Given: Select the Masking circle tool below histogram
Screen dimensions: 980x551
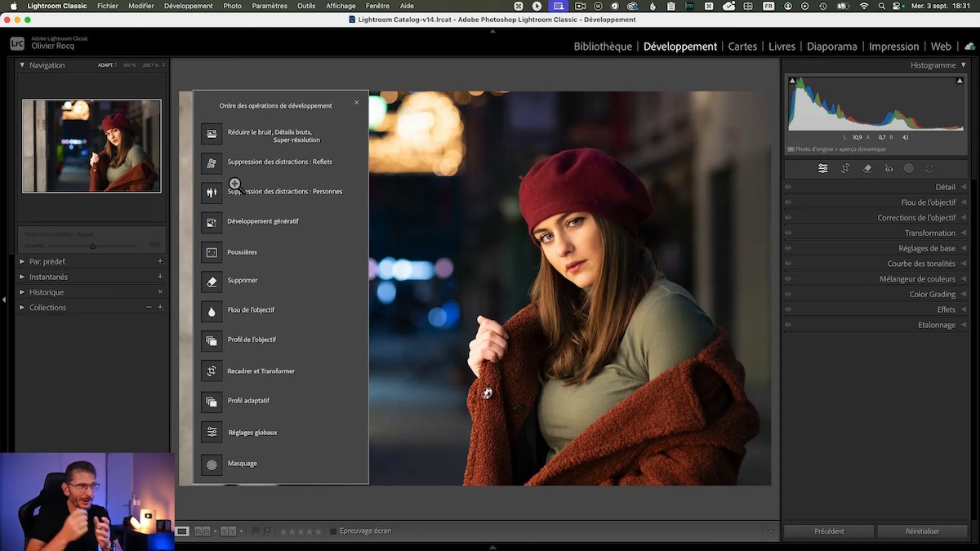Looking at the screenshot, I should pyautogui.click(x=909, y=168).
